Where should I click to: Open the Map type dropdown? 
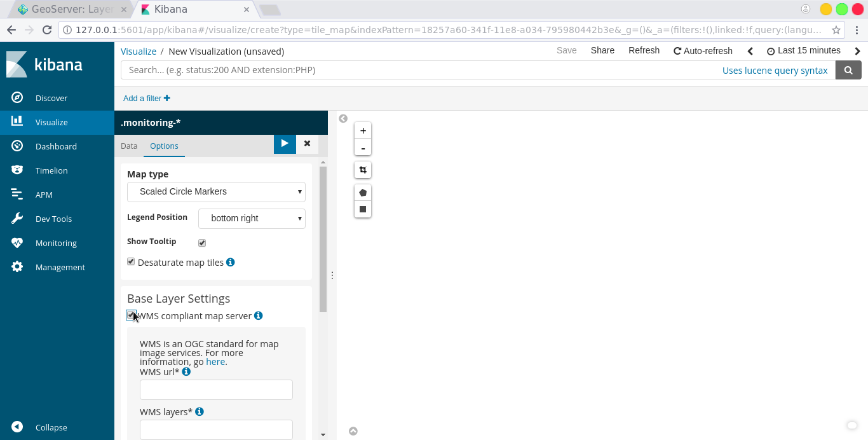coord(216,191)
